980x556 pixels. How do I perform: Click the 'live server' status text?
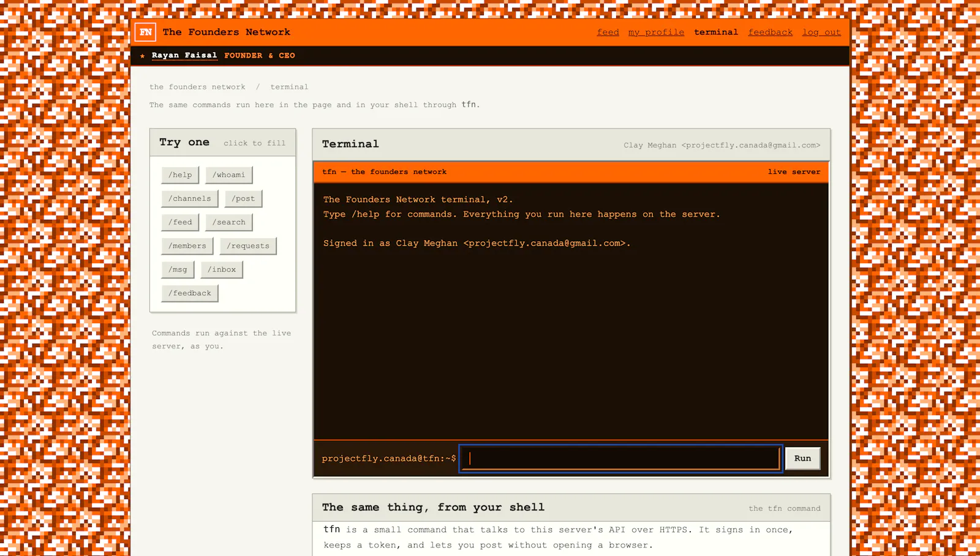[x=794, y=171]
